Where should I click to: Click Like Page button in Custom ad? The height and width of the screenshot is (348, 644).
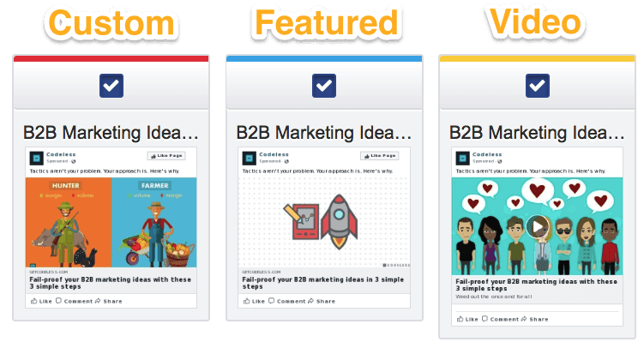pyautogui.click(x=166, y=156)
